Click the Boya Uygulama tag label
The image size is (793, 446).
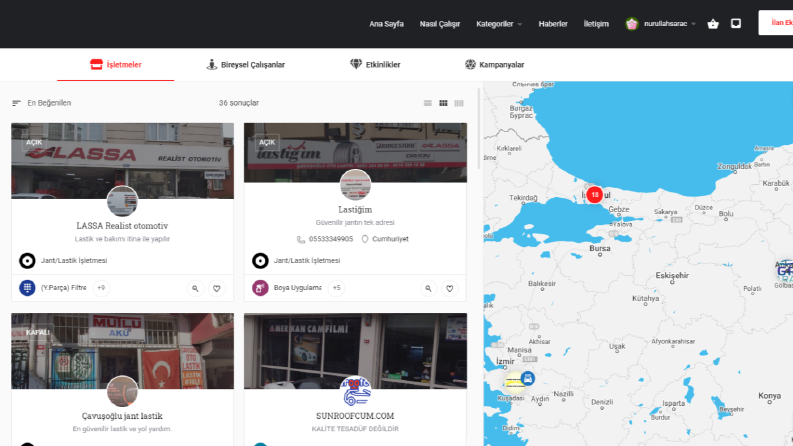click(x=297, y=288)
